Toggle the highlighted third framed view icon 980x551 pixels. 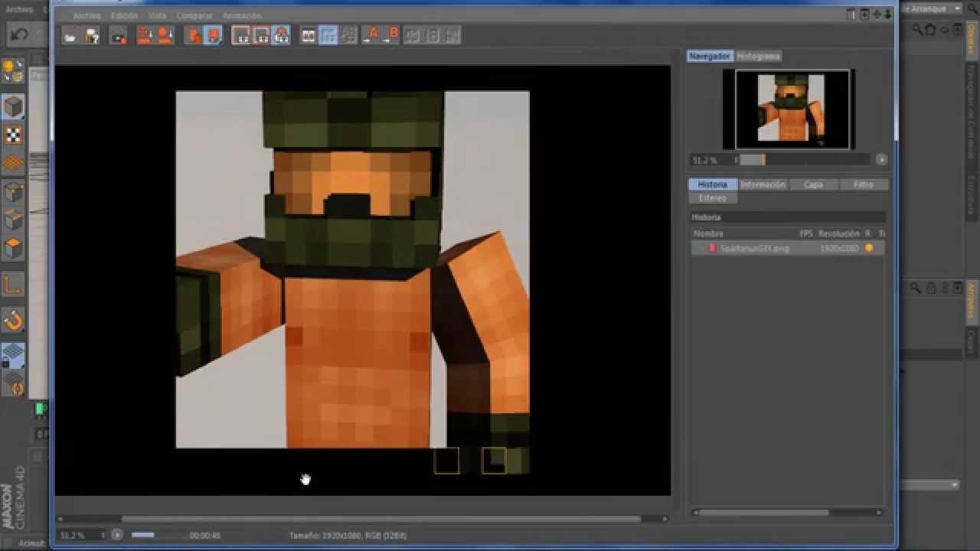[x=281, y=35]
